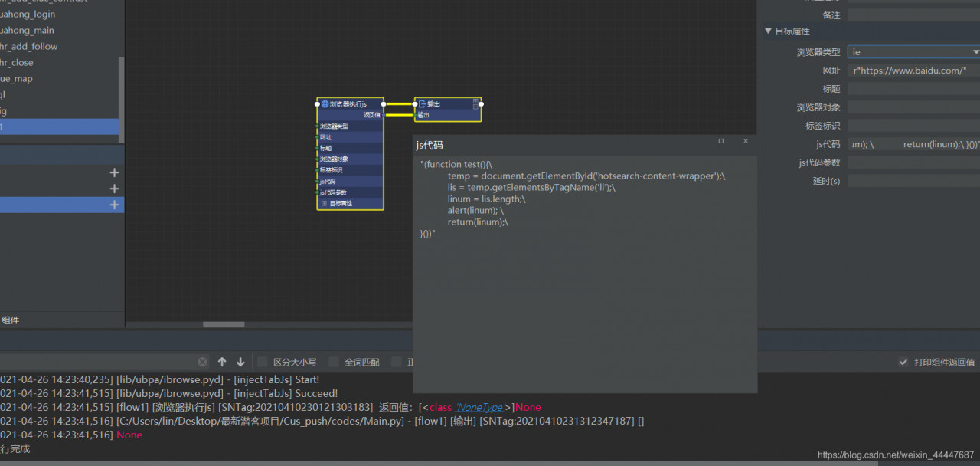Click the 返回值 output port on js node

point(383,115)
